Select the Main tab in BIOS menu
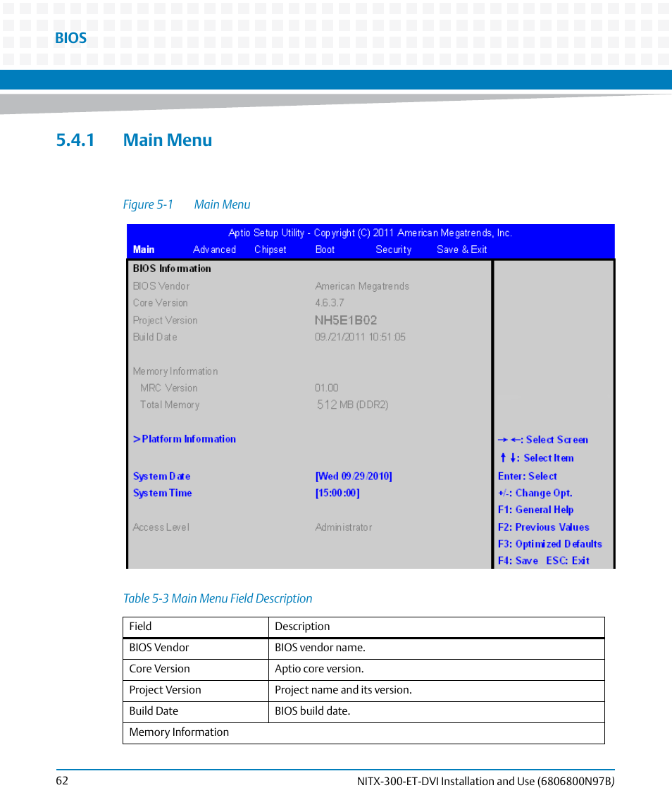The image size is (672, 807). (x=144, y=250)
